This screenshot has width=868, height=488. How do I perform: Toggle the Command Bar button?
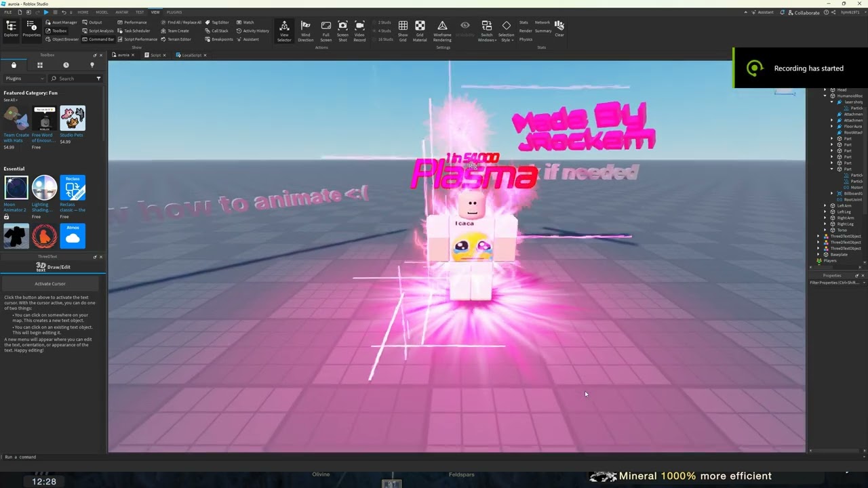[x=98, y=39]
